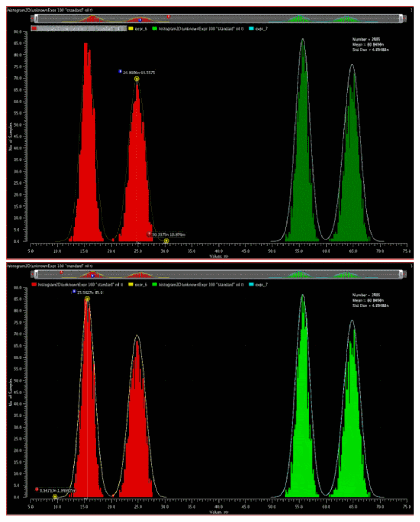Click yellow marker circle on lower plot x-axis

click(55, 497)
